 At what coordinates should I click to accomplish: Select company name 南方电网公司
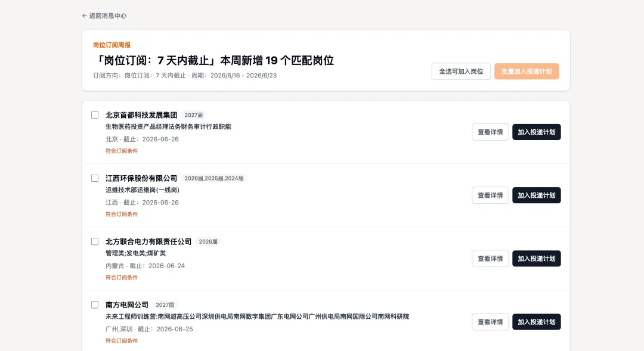click(x=127, y=305)
